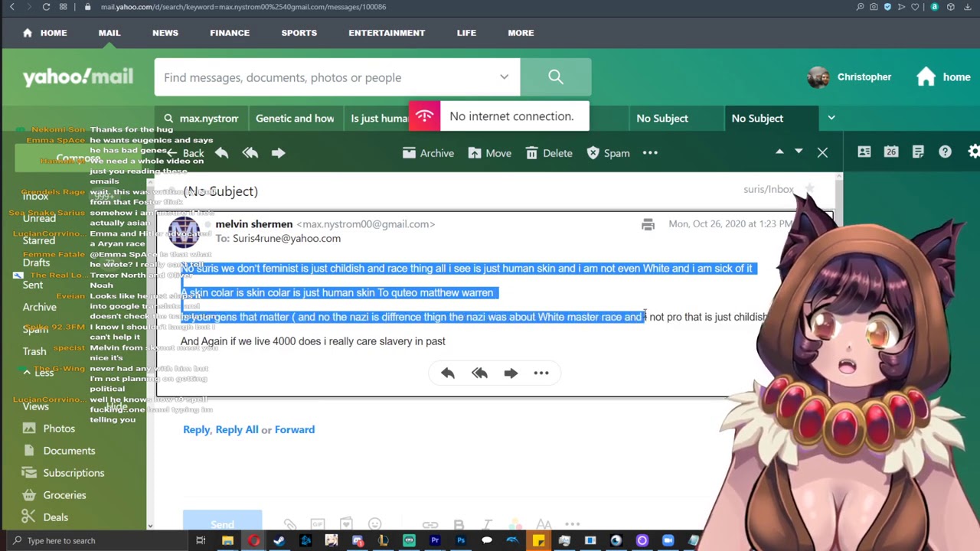Expand the open tabs overflow chevron
Image resolution: width=980 pixels, height=551 pixels.
[831, 118]
